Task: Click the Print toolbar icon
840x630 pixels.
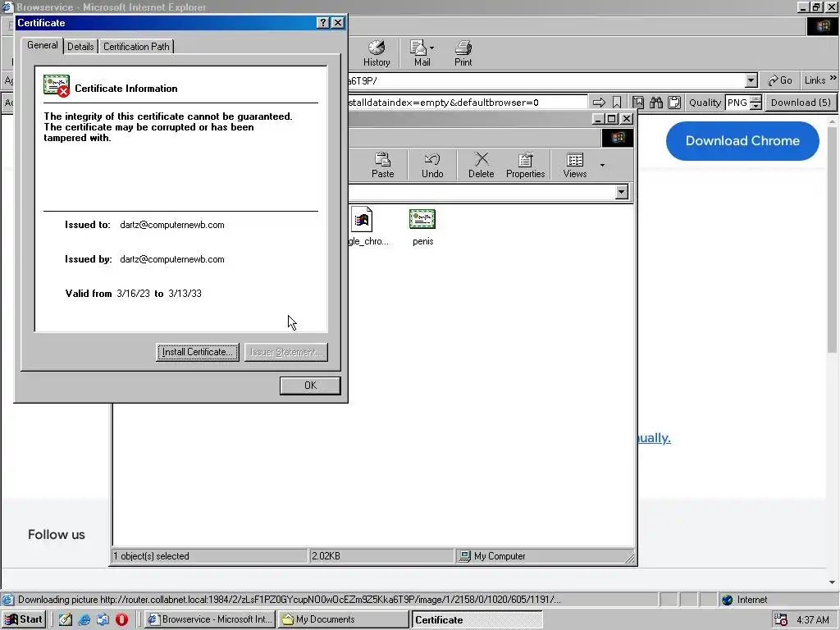Action: (x=463, y=53)
